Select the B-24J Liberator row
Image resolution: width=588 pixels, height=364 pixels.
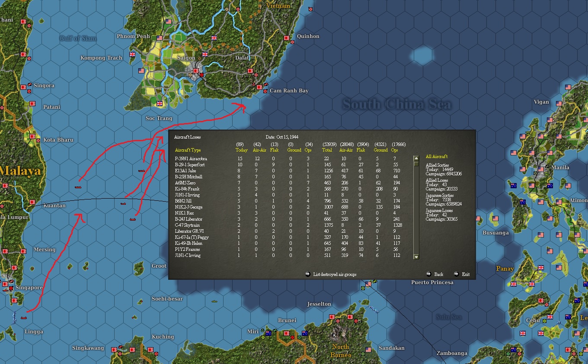[x=288, y=219]
